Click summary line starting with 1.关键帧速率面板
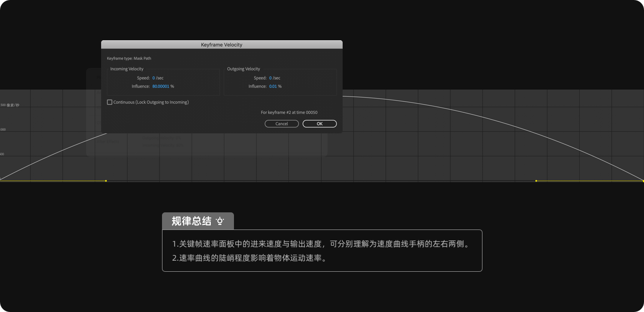 coord(320,244)
